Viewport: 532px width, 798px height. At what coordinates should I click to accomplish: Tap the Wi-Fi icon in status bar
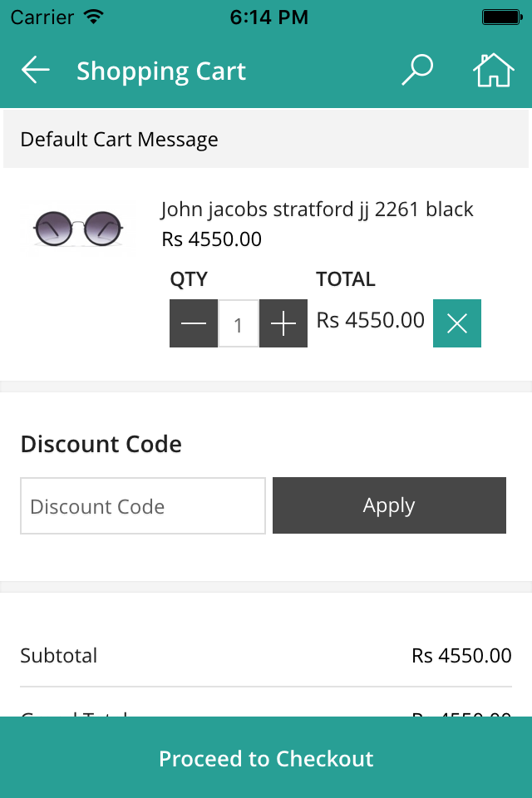pos(94,17)
